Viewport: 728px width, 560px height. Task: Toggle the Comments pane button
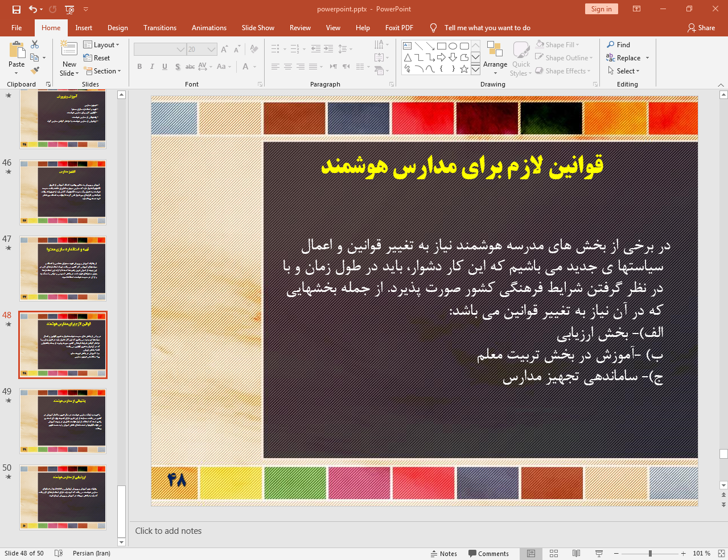(488, 554)
